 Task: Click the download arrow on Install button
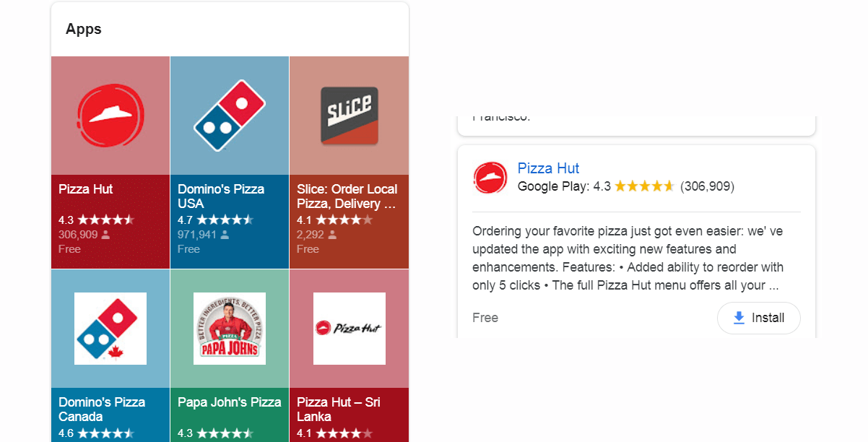(x=739, y=318)
